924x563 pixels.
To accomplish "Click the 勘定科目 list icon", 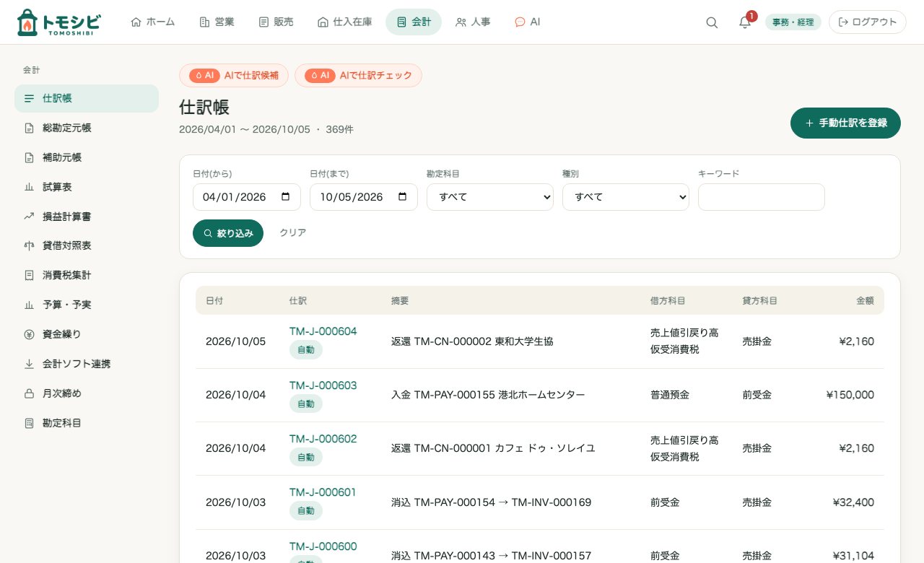I will 30,423.
